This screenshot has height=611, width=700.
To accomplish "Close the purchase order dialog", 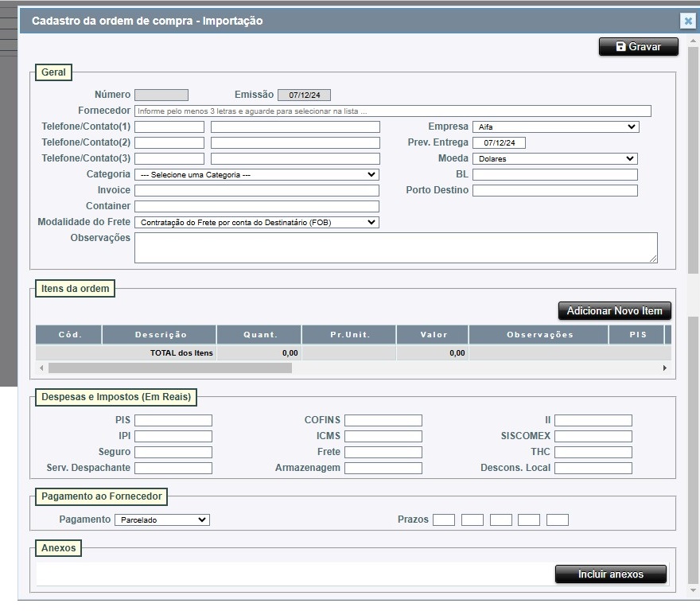I will pos(688,21).
